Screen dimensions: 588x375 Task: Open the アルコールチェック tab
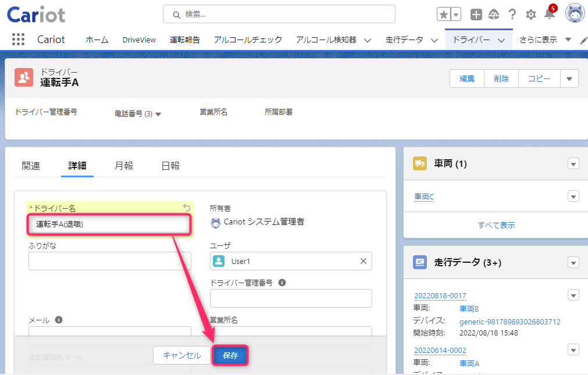[248, 40]
